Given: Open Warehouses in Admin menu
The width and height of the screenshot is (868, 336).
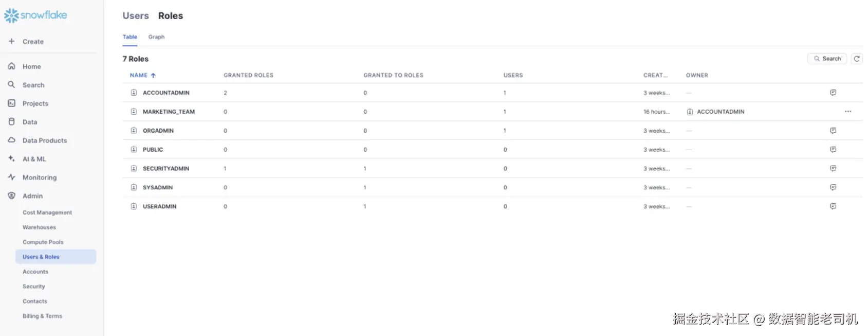Looking at the screenshot, I should [x=39, y=227].
